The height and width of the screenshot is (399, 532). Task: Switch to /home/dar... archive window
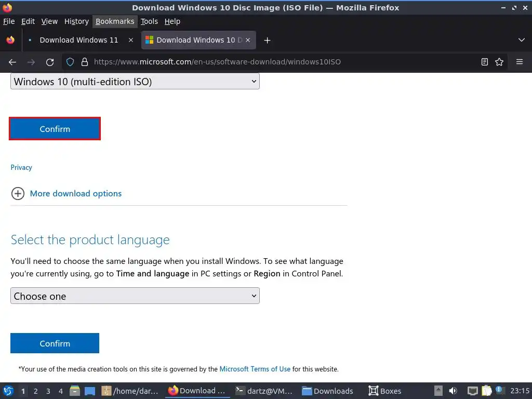(130, 391)
